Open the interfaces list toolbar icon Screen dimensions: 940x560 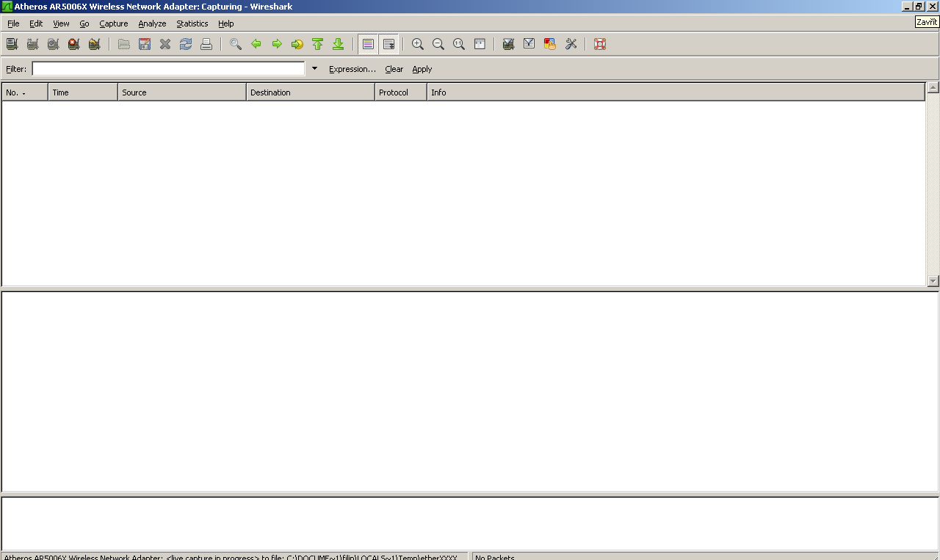coord(12,44)
